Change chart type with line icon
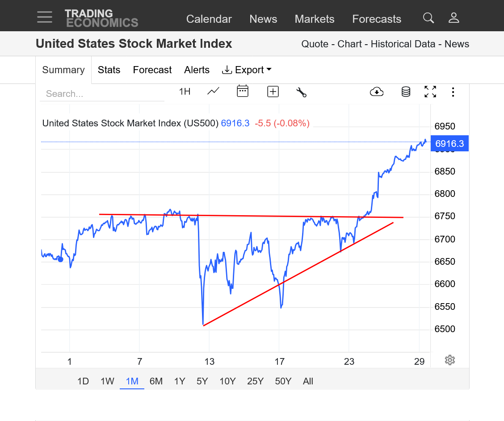 214,92
